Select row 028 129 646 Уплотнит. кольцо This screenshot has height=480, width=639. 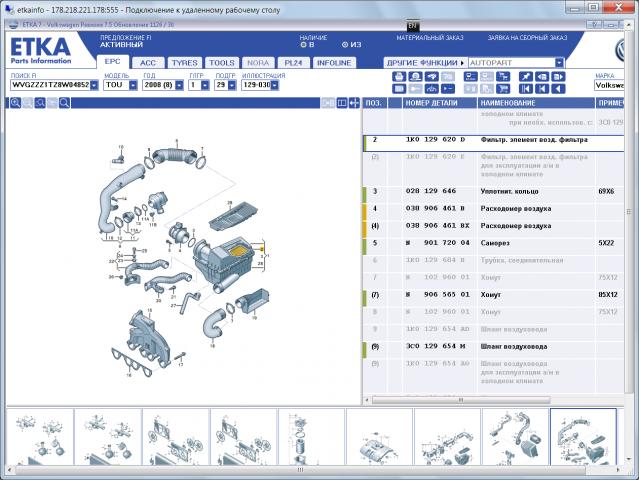pos(493,195)
